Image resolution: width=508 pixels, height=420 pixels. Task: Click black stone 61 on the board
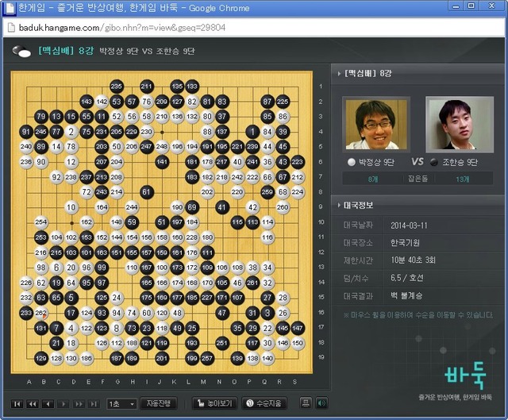pyautogui.click(x=146, y=192)
